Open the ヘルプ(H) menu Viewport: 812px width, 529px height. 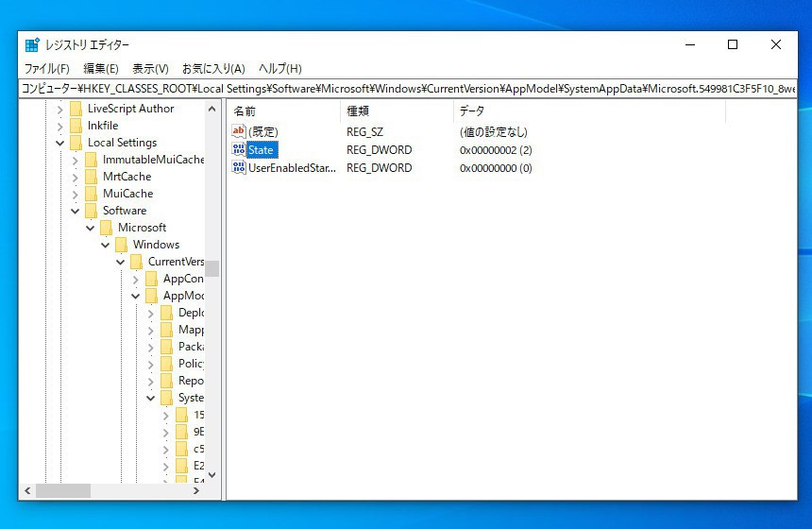[x=280, y=68]
